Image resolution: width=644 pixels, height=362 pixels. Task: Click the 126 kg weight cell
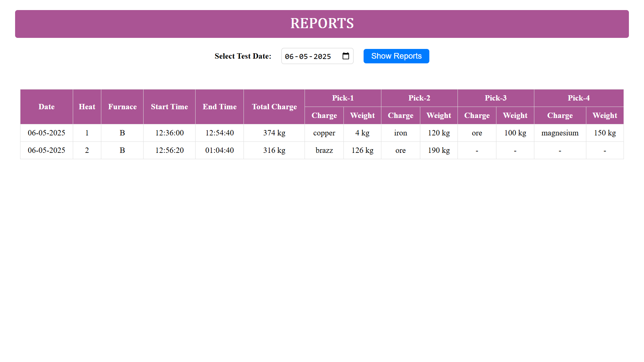[x=362, y=150]
